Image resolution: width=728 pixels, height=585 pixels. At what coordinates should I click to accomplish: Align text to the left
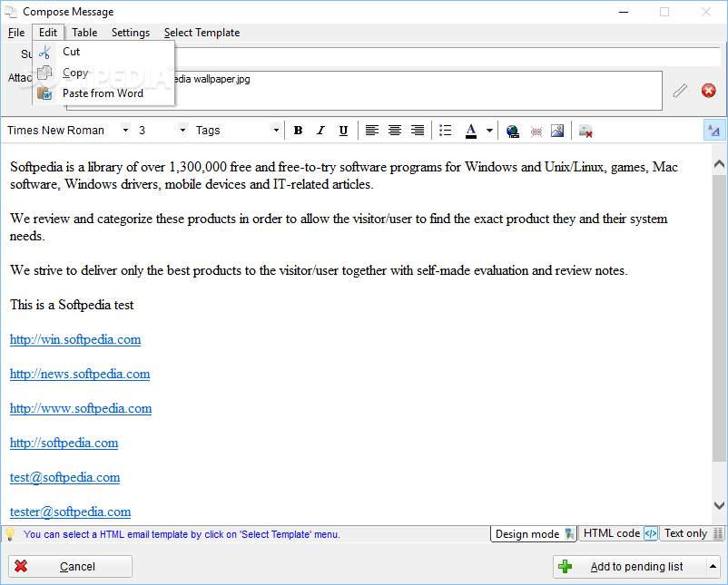[x=372, y=131]
